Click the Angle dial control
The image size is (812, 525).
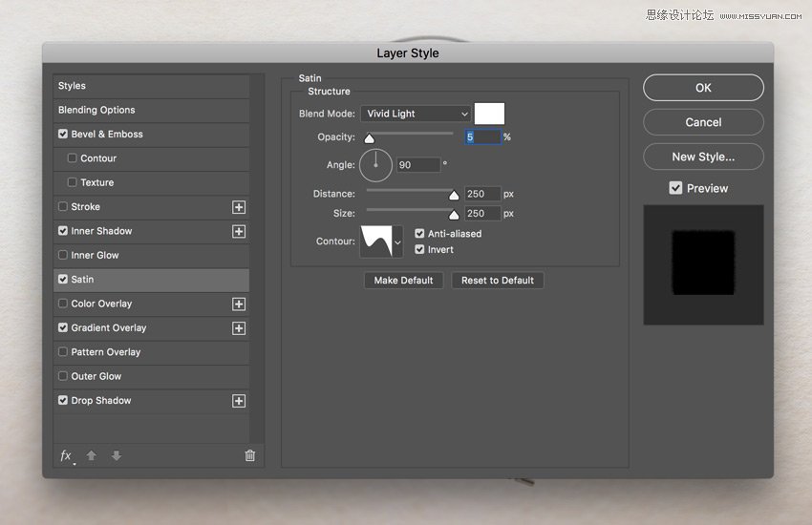pyautogui.click(x=376, y=165)
